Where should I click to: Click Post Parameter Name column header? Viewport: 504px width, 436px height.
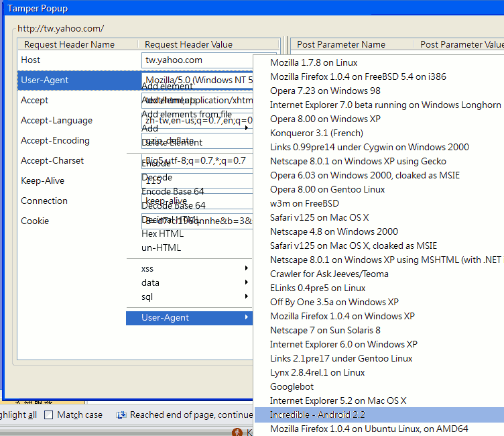tap(352, 44)
